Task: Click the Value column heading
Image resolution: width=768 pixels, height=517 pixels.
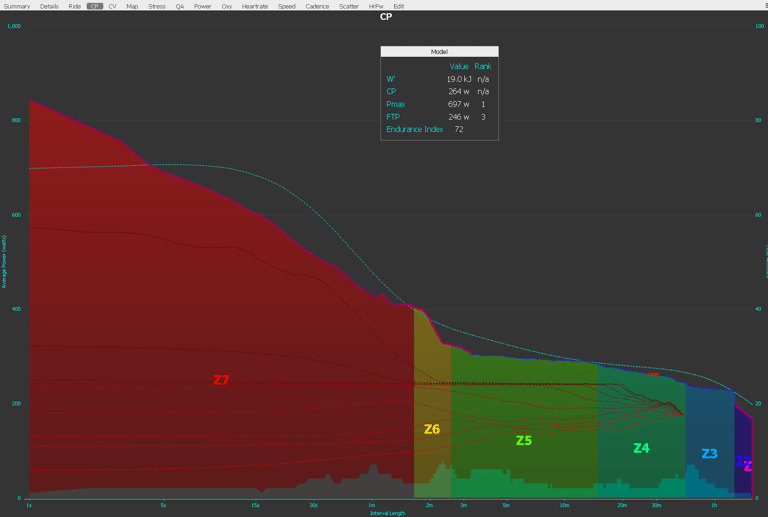Action: [x=459, y=66]
